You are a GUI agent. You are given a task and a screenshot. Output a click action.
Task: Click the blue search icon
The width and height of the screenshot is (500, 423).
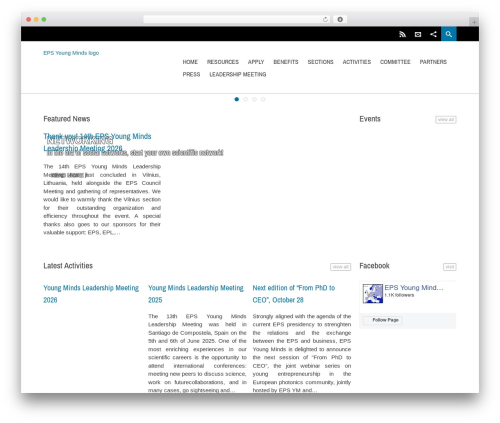pos(449,34)
